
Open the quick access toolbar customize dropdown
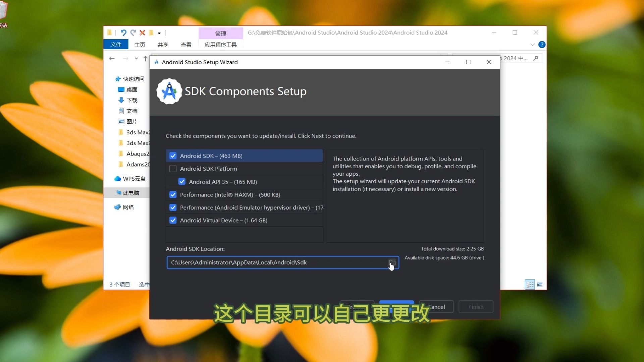(x=159, y=33)
